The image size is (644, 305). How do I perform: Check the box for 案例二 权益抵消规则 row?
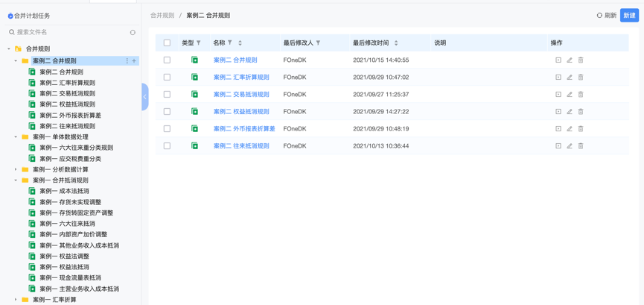tap(167, 112)
